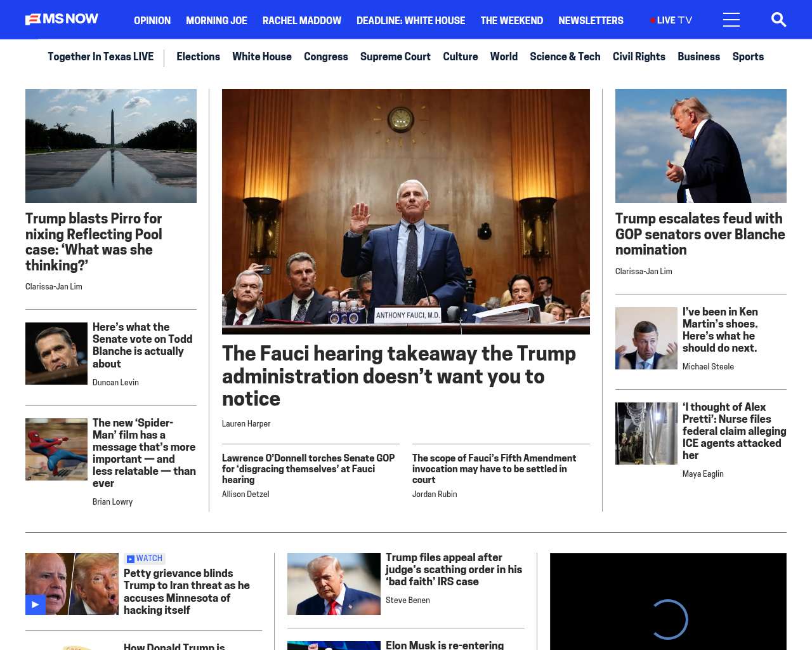Open Duncan Levin author page
The image size is (812, 650).
point(115,383)
